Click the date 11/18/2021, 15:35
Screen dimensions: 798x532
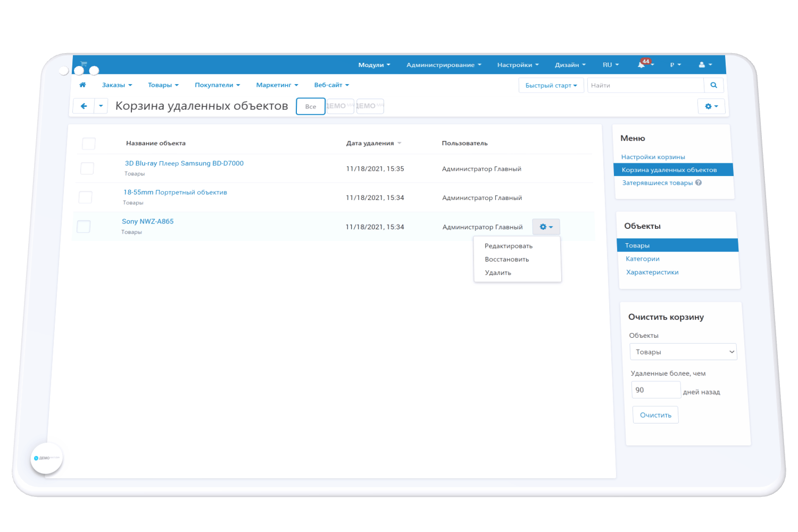(x=375, y=169)
